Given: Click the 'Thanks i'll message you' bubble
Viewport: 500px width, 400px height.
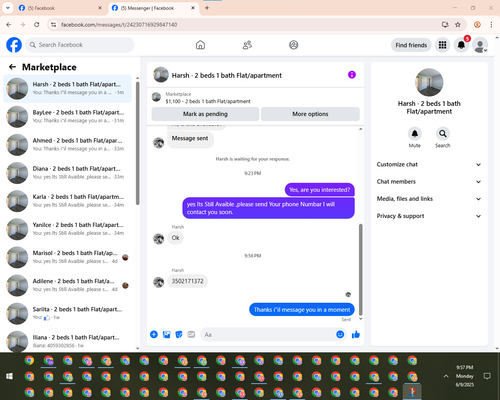Looking at the screenshot, I should 302,310.
